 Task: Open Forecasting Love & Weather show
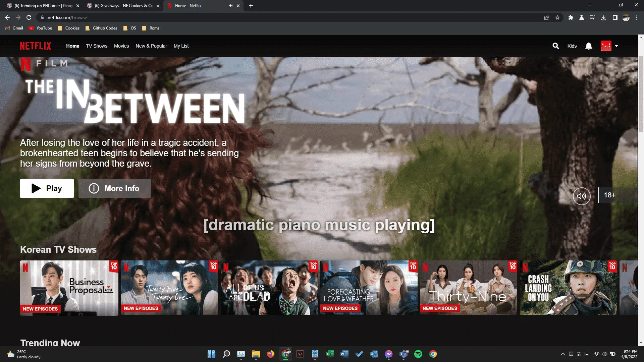(x=369, y=288)
